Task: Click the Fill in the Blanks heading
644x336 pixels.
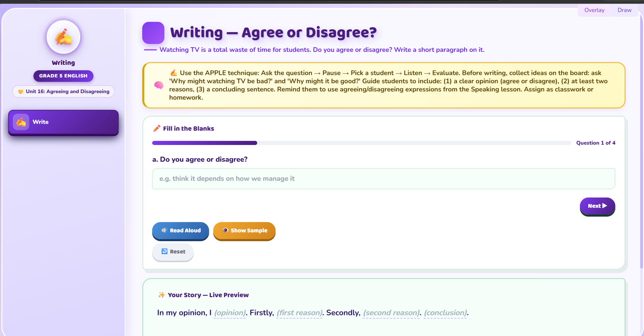Action: (189, 129)
